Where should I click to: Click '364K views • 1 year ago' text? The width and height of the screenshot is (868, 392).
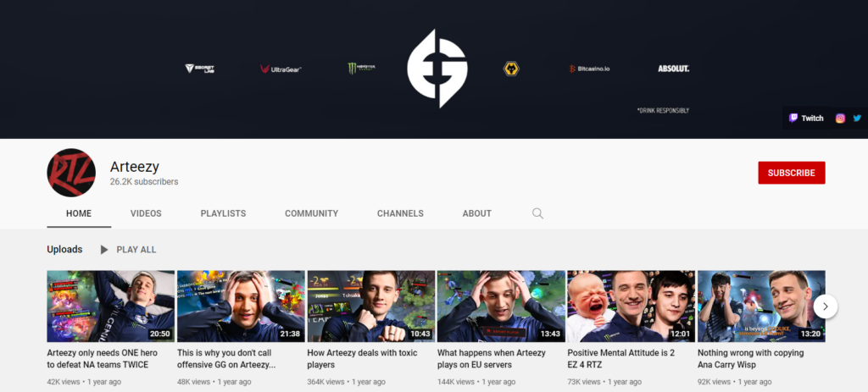click(x=347, y=382)
